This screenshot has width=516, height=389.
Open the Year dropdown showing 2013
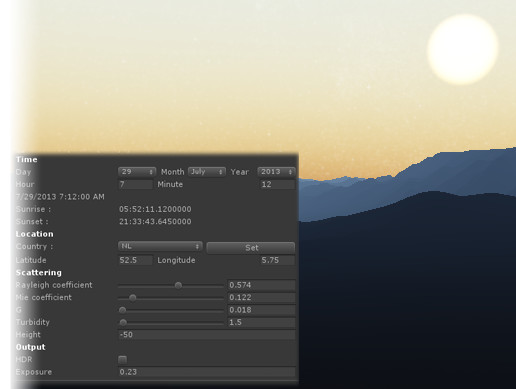(x=276, y=172)
